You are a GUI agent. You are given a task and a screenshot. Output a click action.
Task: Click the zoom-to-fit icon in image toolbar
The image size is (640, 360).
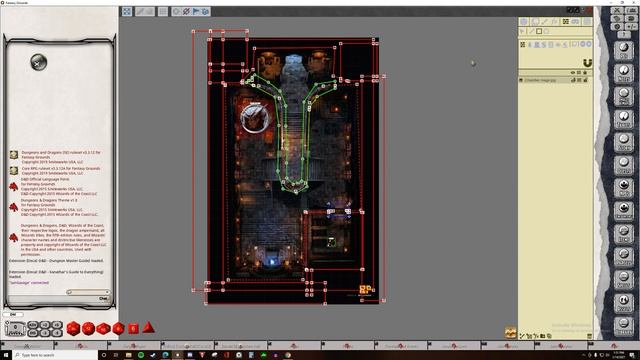pos(127,11)
